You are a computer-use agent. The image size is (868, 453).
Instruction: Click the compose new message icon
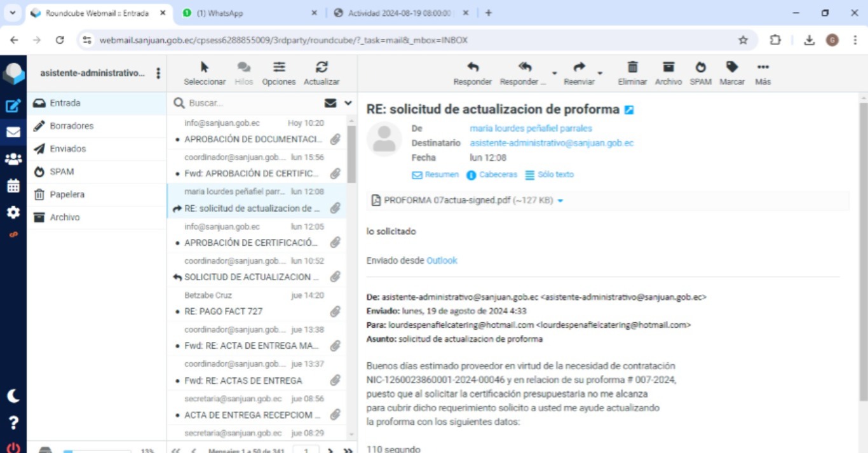pos(13,105)
